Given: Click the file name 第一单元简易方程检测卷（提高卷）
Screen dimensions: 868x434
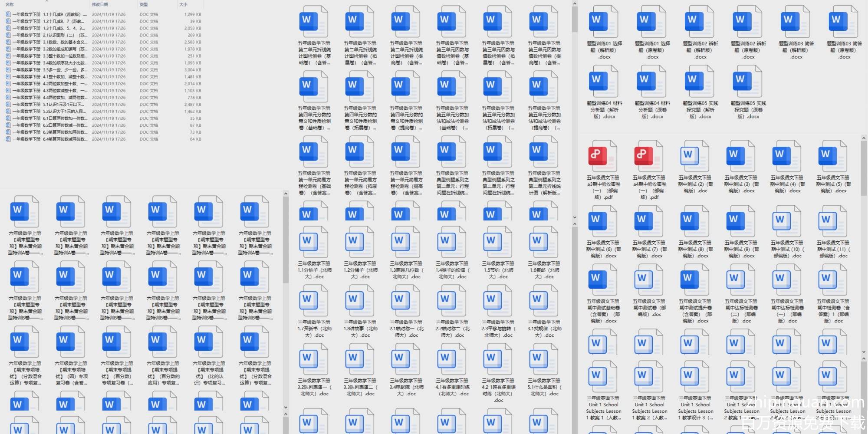Looking at the screenshot, I should pyautogui.click(x=406, y=183).
